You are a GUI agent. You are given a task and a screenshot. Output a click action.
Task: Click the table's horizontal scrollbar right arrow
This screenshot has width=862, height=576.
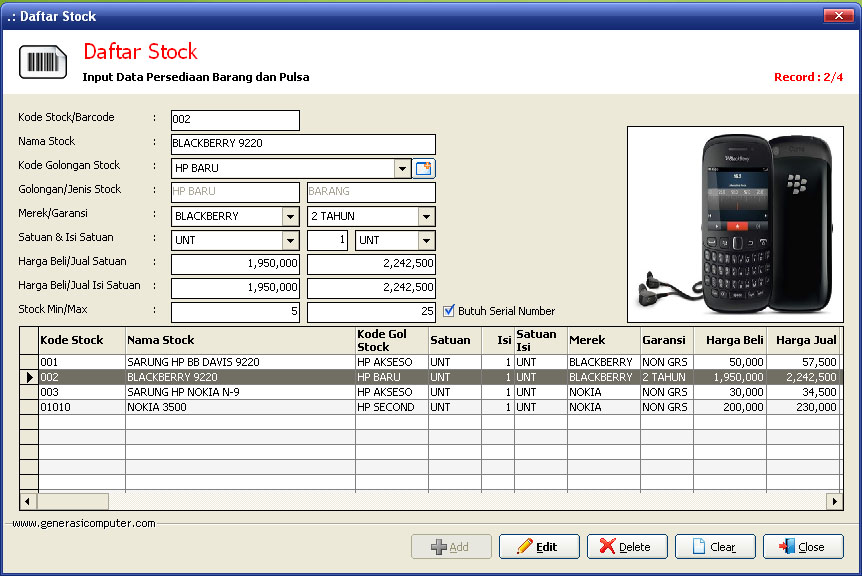834,501
